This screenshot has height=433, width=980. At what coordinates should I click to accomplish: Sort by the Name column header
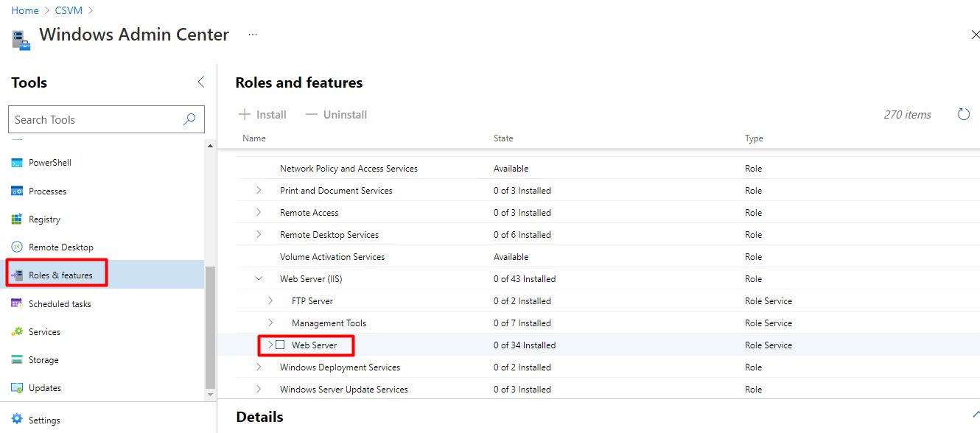[254, 138]
